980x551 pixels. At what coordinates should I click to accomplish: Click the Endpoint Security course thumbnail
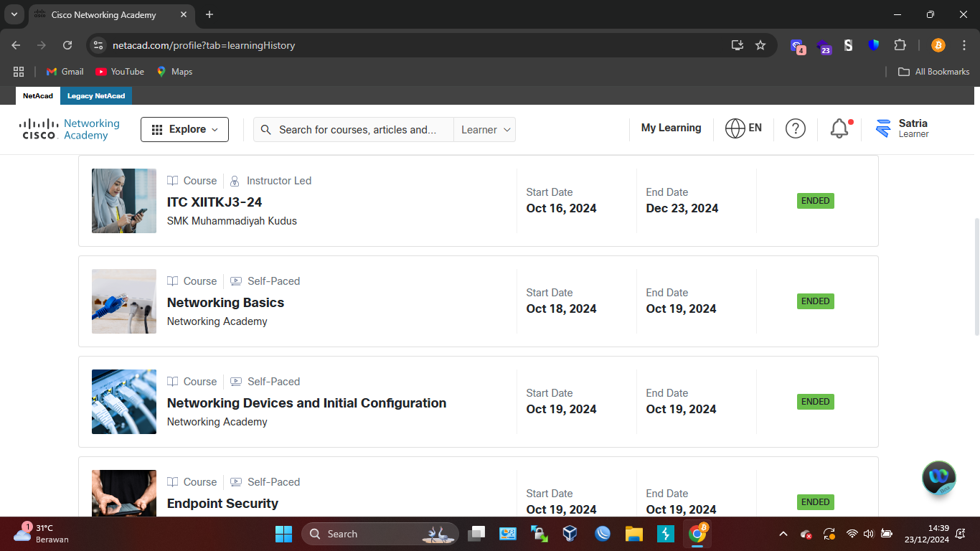[124, 493]
